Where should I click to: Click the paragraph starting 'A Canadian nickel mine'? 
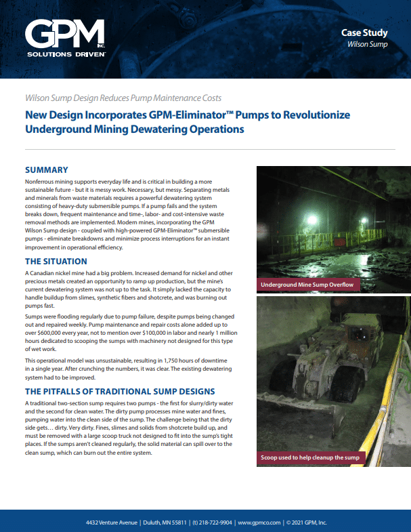coord(129,289)
